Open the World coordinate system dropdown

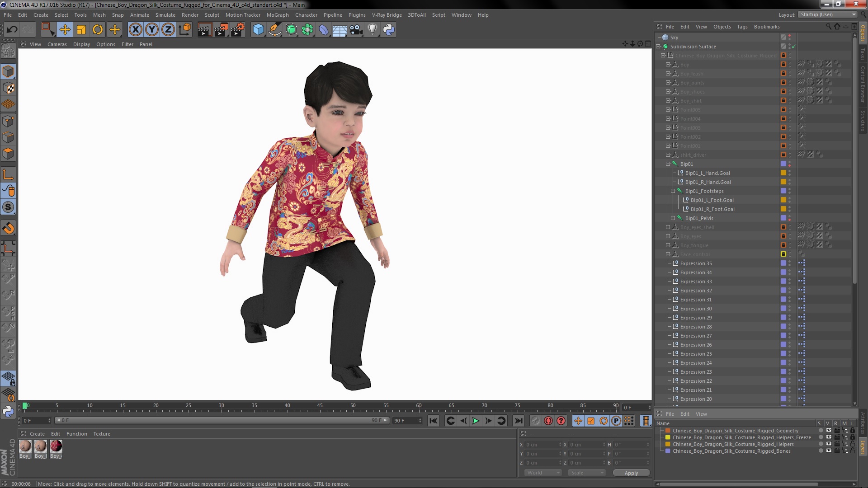pos(543,473)
